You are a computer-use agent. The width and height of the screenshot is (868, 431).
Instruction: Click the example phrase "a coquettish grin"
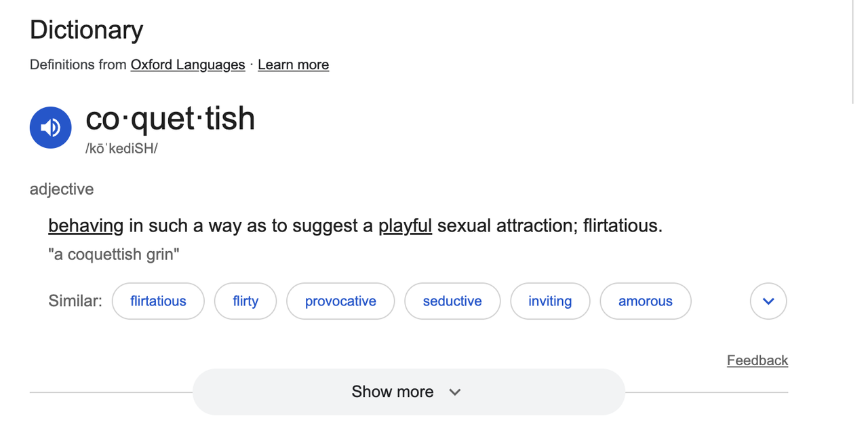coord(114,255)
